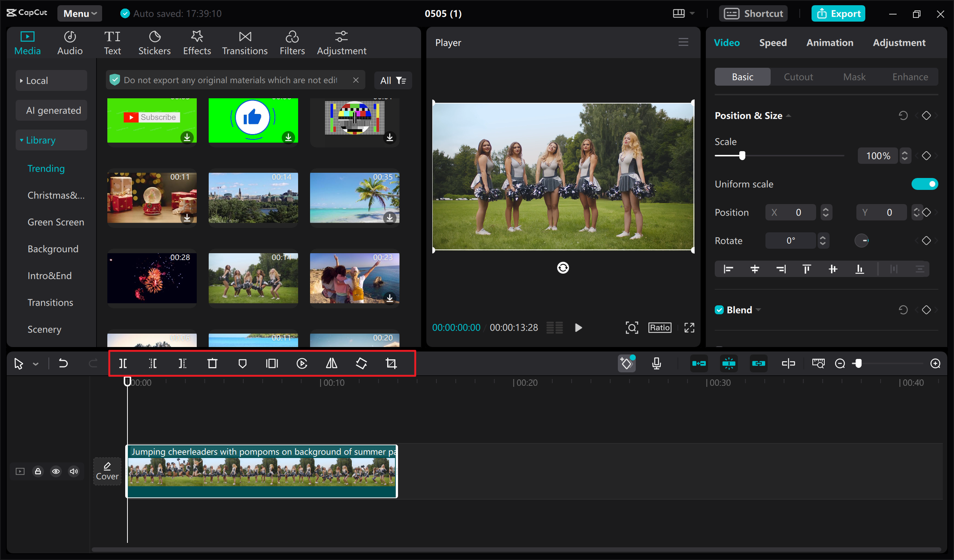Add keyframe for Scale

click(926, 156)
